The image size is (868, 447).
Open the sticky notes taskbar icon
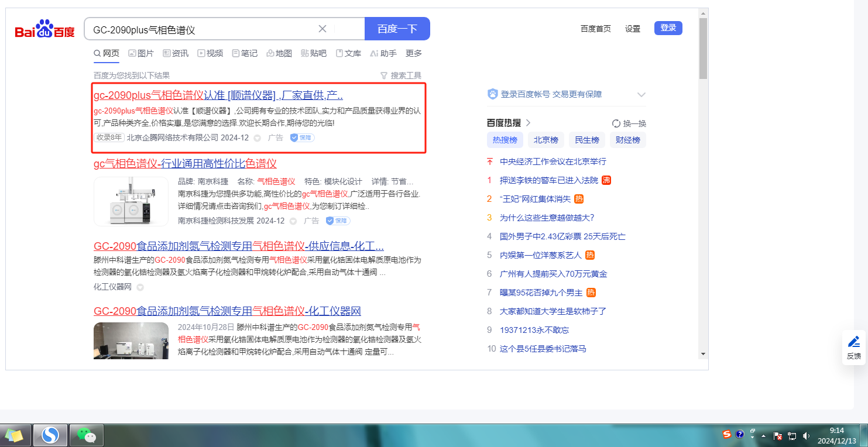pos(15,435)
